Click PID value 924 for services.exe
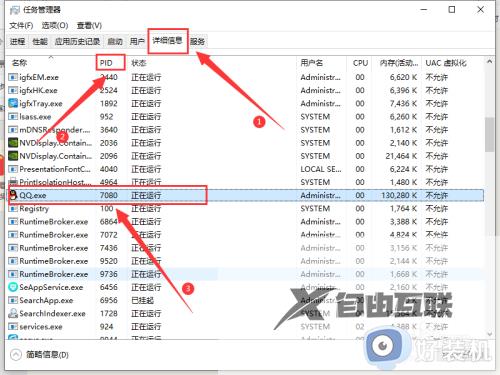Viewport: 500px width, 375px height. [x=107, y=327]
